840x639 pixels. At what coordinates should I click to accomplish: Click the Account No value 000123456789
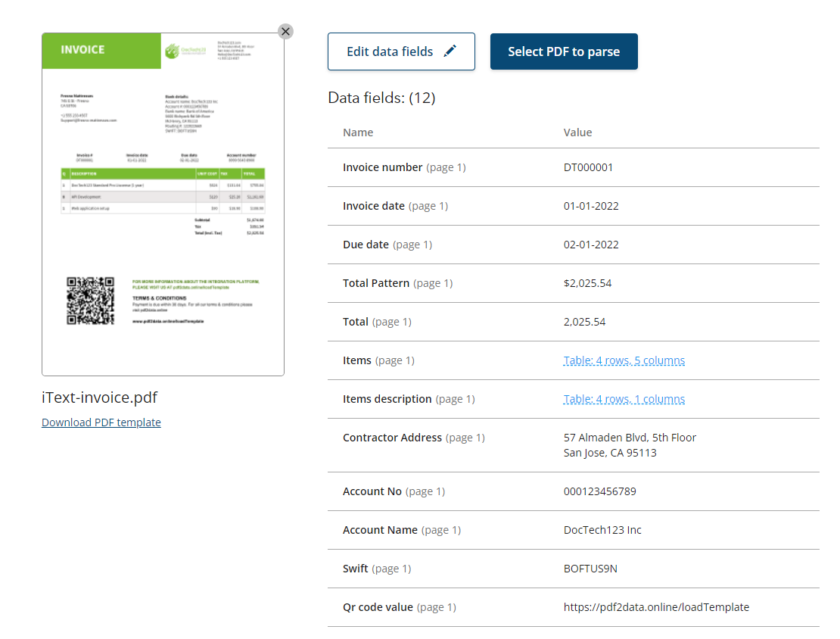point(599,491)
